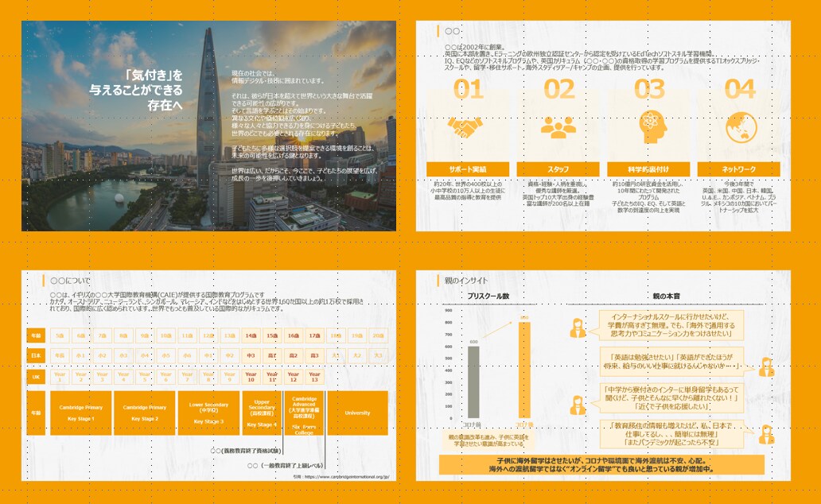Select the Cambridge Primary Key Stage 2 box
This screenshot has width=821, height=504.
pos(145,413)
